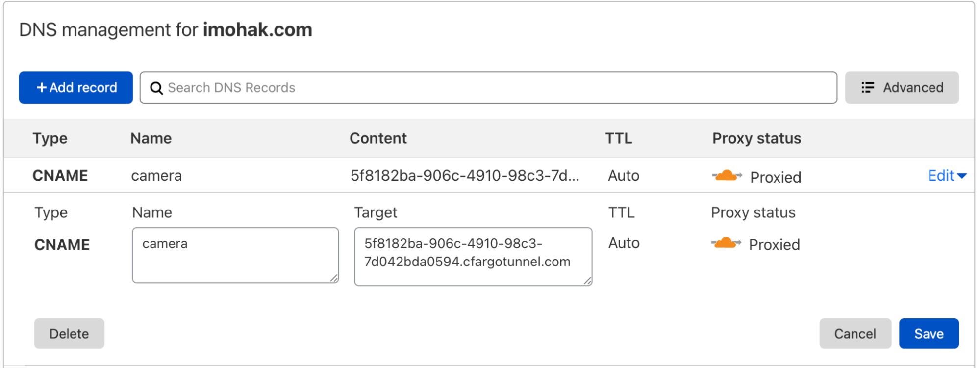Click the search magnifier icon
The image size is (980, 368).
tap(156, 88)
